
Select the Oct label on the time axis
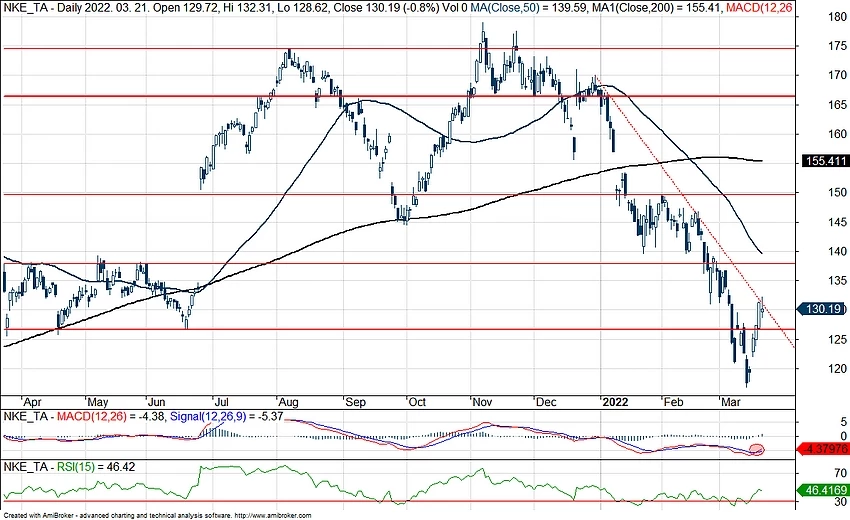point(417,402)
